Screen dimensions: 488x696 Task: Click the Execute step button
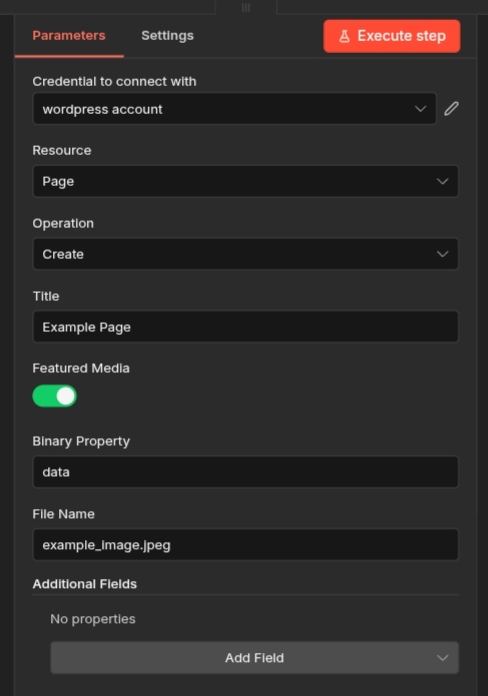(x=392, y=36)
